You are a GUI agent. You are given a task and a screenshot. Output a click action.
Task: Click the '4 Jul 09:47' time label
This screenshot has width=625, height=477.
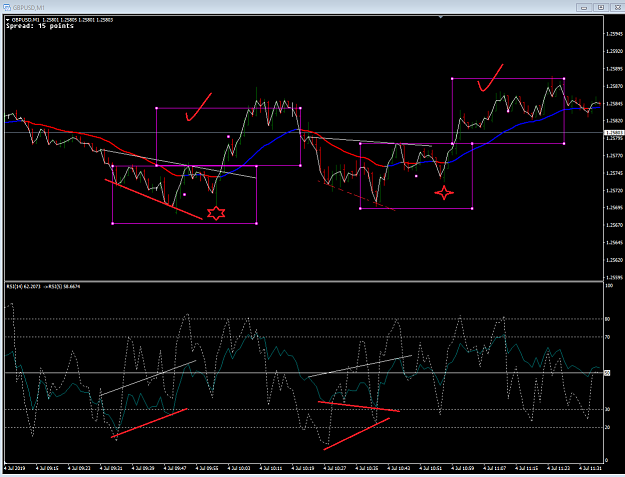175,468
